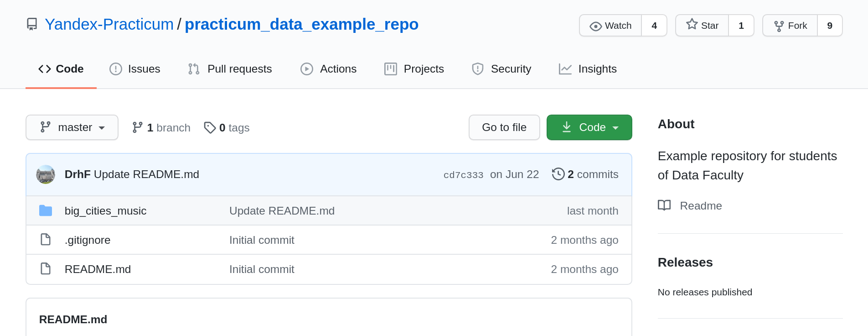Image resolution: width=868 pixels, height=336 pixels.
Task: Open commit cd7c333 hash link
Action: pyautogui.click(x=463, y=175)
